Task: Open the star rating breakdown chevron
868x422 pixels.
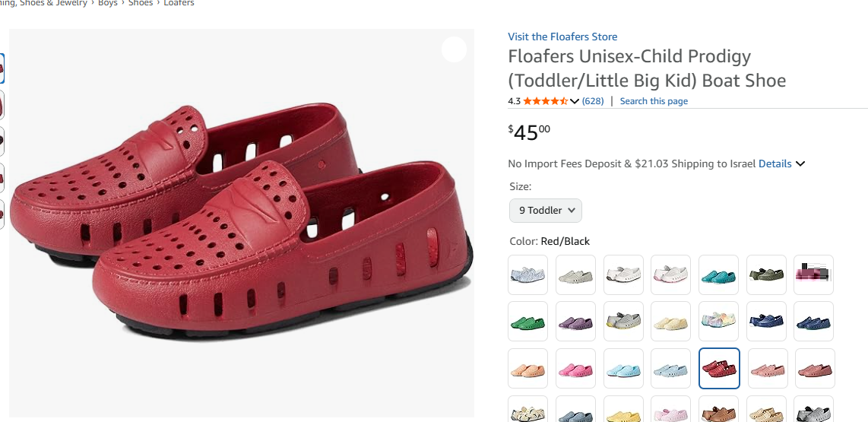Action: click(575, 101)
